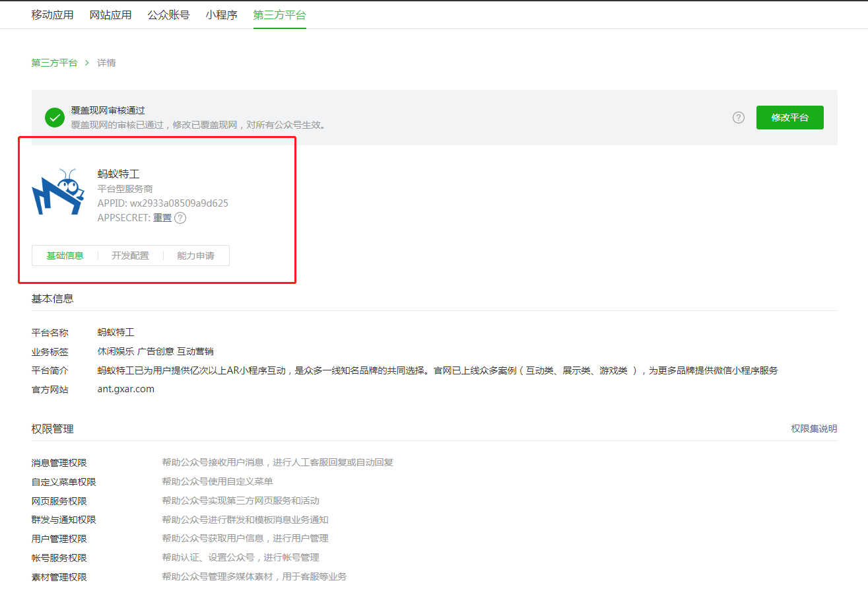Click the 权限管理 section heading
Viewport: 868px width, 589px height.
point(52,429)
